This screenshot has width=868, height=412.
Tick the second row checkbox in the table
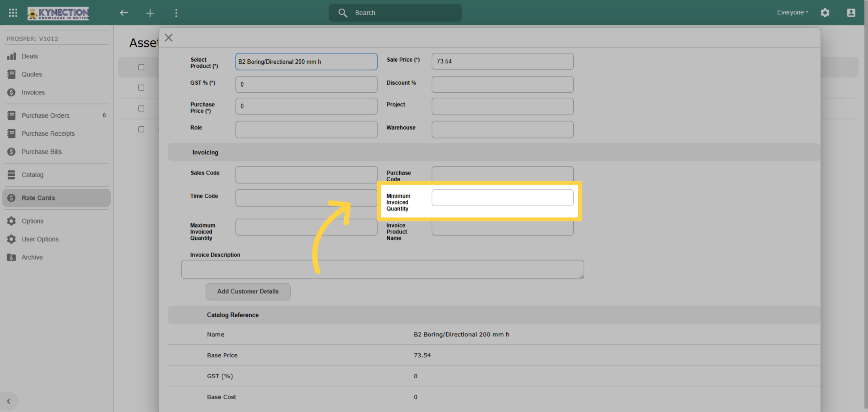(x=141, y=88)
